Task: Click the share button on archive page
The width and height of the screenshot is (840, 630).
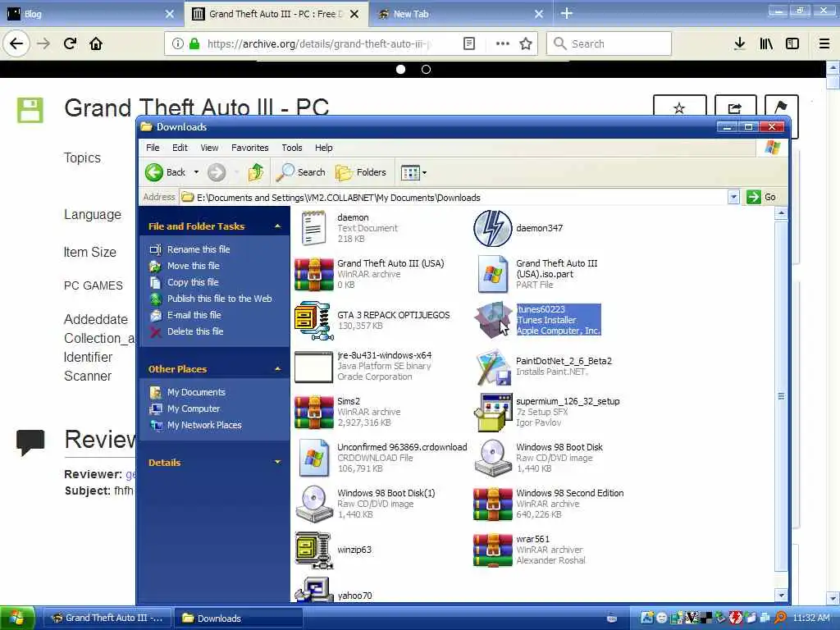Action: point(735,108)
